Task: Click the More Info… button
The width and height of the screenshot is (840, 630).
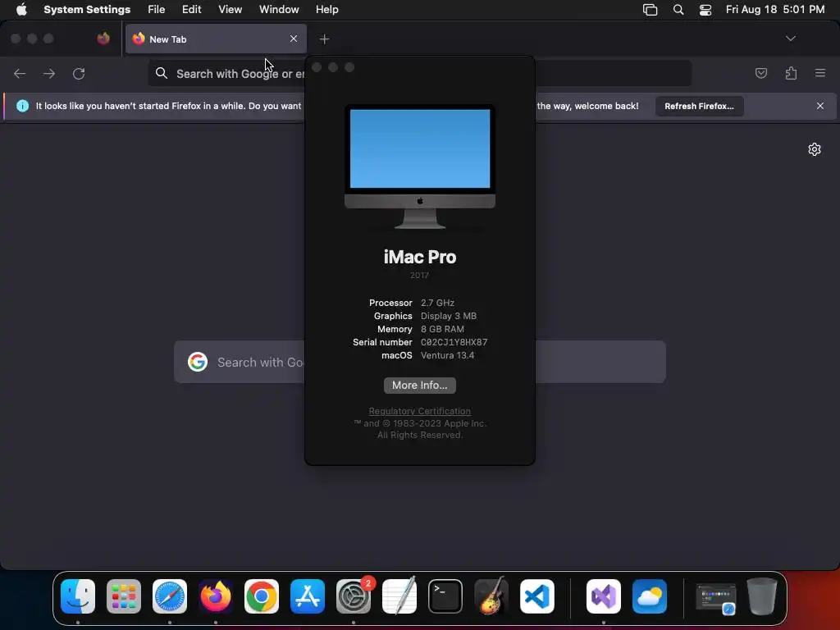Action: pos(420,386)
